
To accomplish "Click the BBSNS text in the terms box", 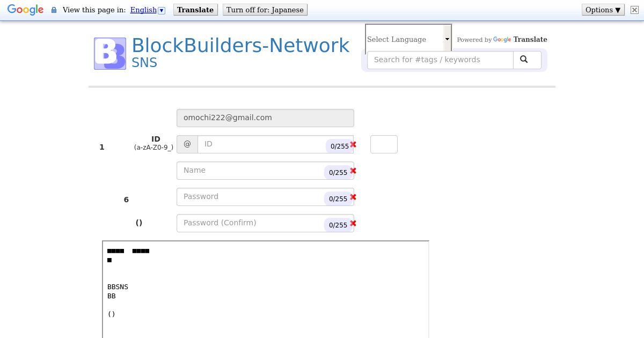I will point(118,287).
